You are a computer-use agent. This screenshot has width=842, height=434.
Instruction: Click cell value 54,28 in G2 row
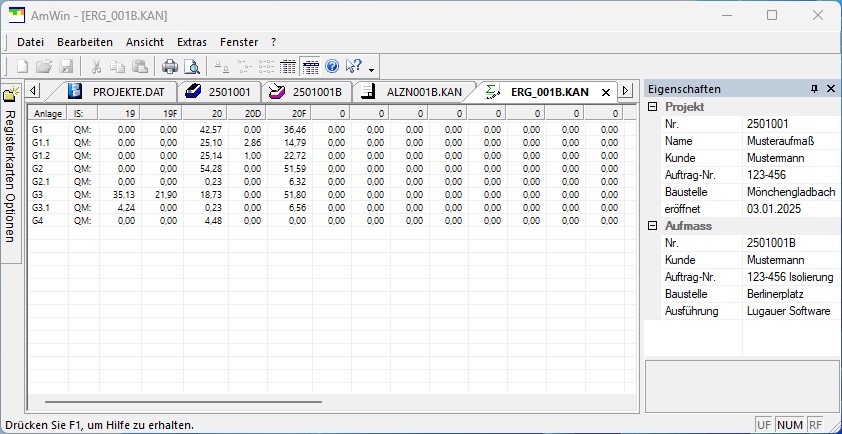point(210,169)
